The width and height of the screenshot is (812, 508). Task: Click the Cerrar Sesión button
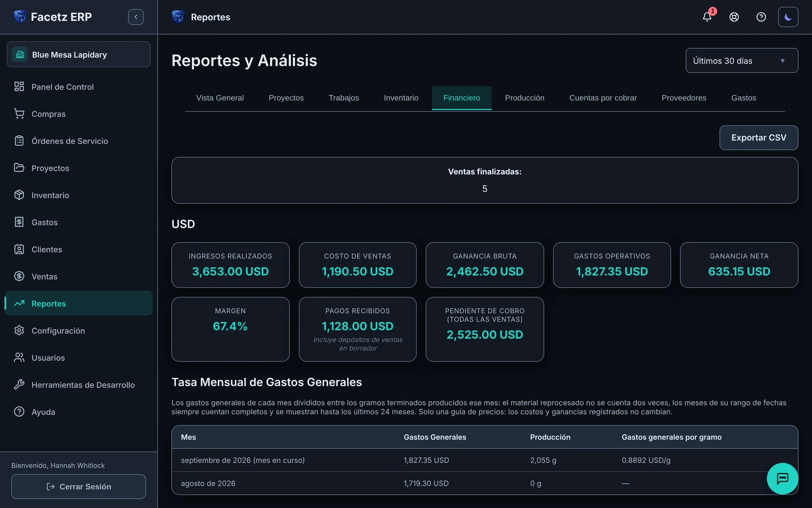coord(78,487)
